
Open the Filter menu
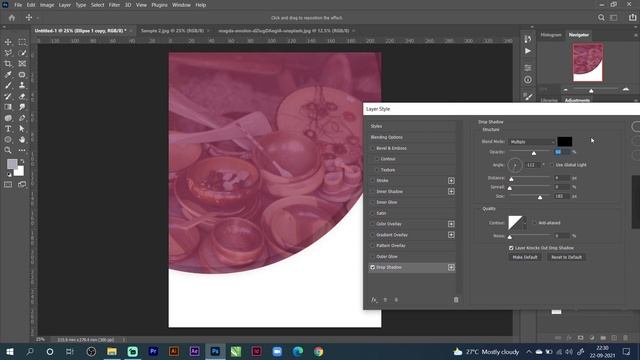click(114, 5)
